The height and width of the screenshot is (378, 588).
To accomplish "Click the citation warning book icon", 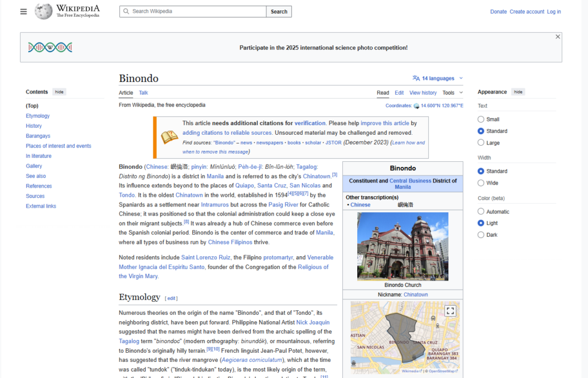I will click(x=169, y=138).
